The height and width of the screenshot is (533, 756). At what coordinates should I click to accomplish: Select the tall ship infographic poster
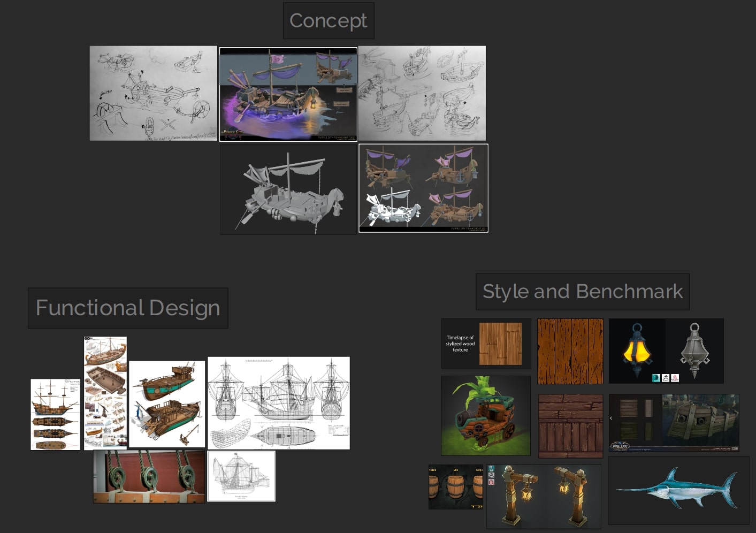pyautogui.click(x=105, y=393)
